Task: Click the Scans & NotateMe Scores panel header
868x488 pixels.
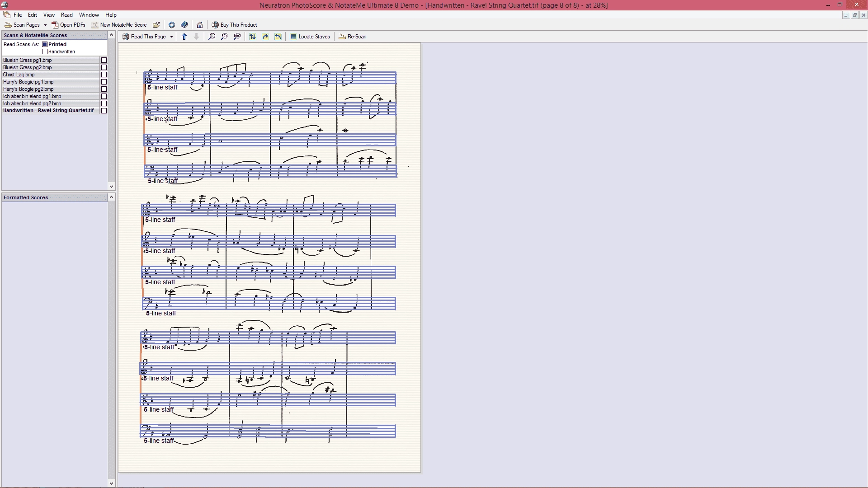Action: (x=55, y=35)
